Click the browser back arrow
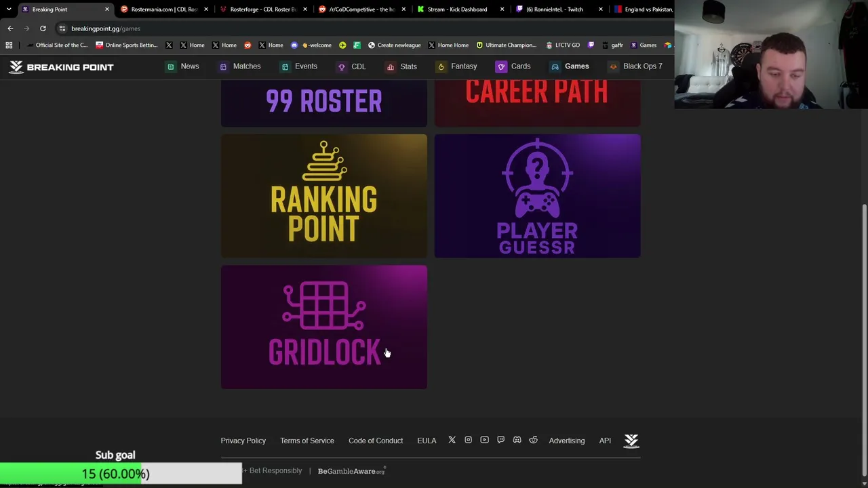868x488 pixels. pos(10,28)
